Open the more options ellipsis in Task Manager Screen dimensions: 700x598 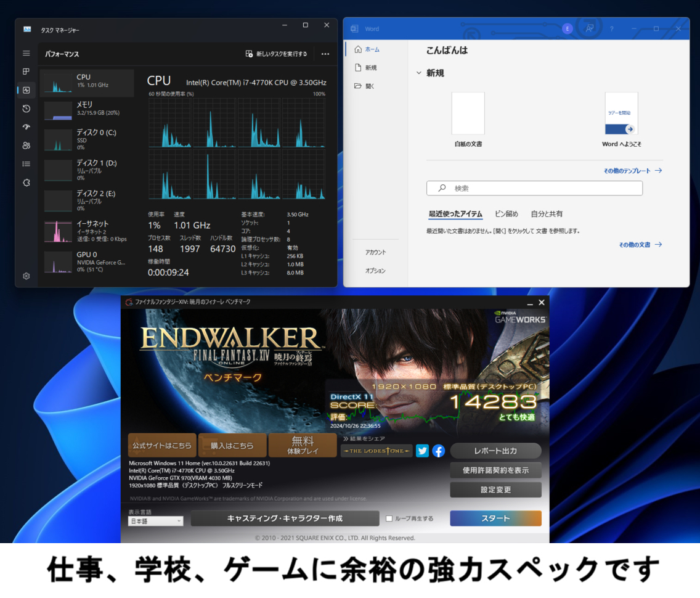[325, 54]
